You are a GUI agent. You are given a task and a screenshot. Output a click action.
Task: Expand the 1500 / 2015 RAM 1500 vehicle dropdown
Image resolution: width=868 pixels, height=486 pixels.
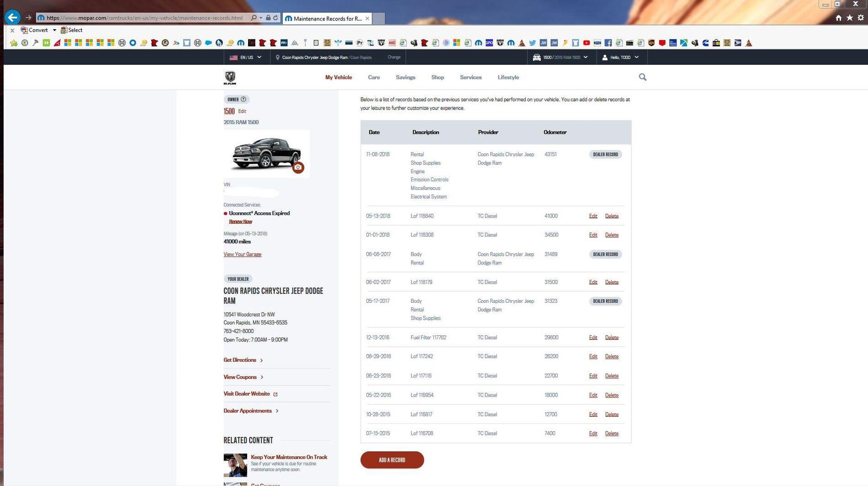(x=561, y=58)
